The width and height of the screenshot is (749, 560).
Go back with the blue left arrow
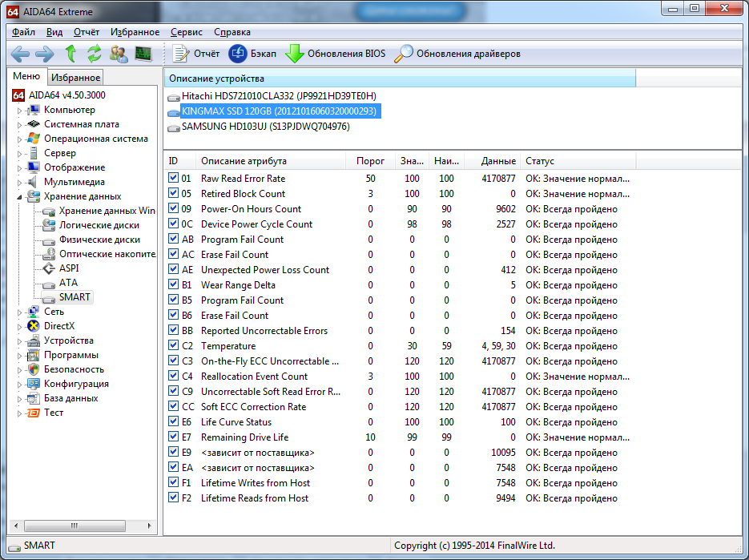click(x=20, y=54)
